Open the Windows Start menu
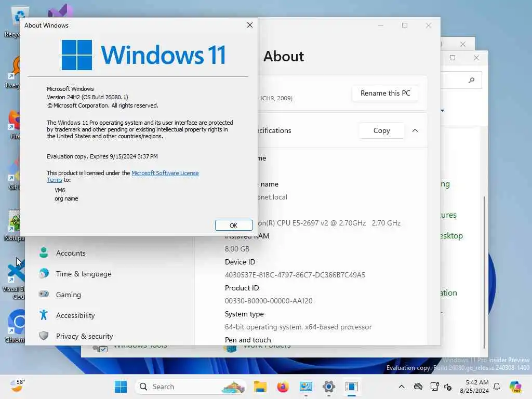Viewport: 532px width, 399px height. pos(121,387)
